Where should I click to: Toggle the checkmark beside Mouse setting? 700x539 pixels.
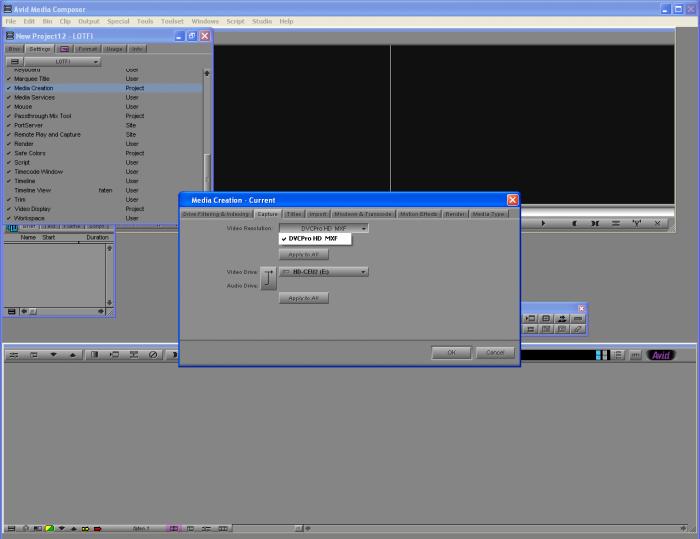point(8,107)
